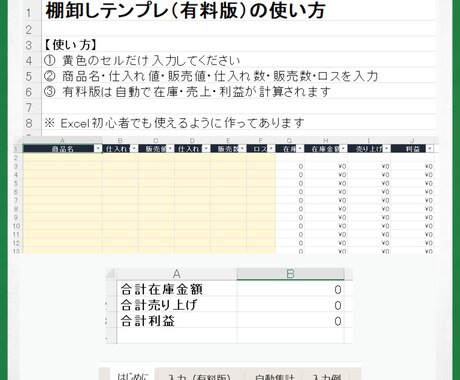The image size is (460, 380).
Task: Open the 仕入れ filter dropdown in column D
Action: [206, 149]
